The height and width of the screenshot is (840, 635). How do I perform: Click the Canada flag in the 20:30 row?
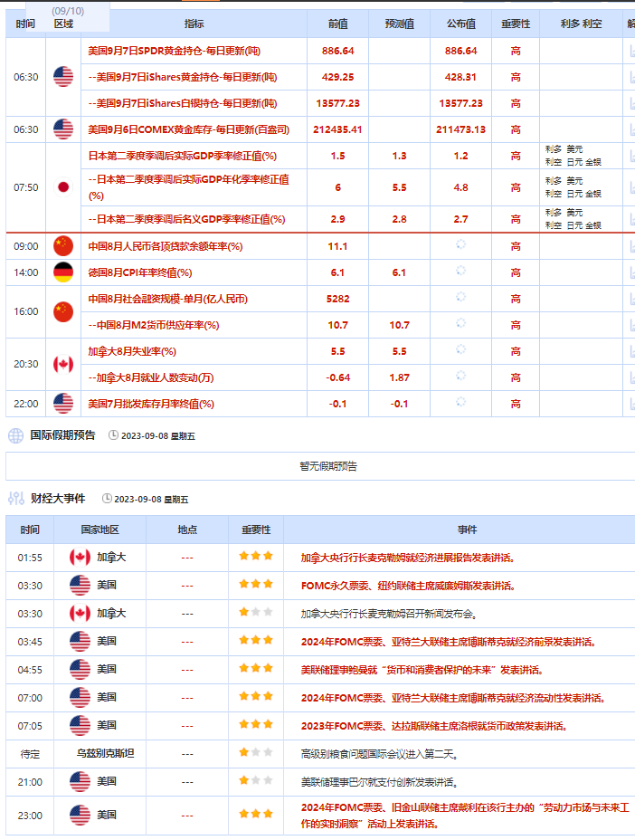coord(62,364)
